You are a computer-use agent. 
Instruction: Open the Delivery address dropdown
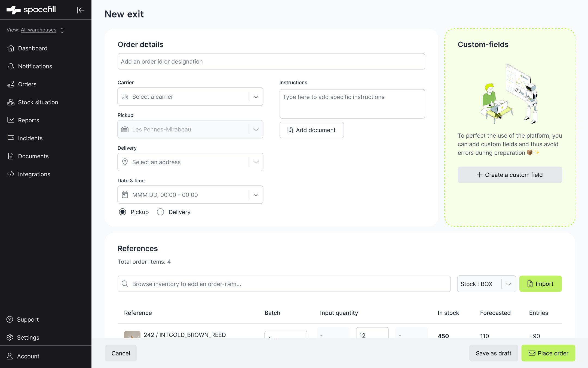point(190,162)
